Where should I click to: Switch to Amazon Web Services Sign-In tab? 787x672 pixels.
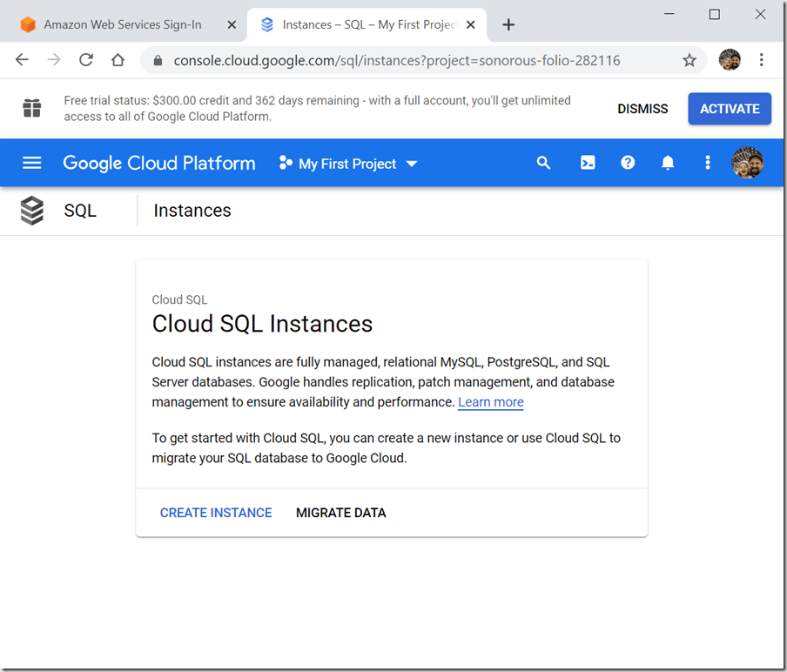122,24
